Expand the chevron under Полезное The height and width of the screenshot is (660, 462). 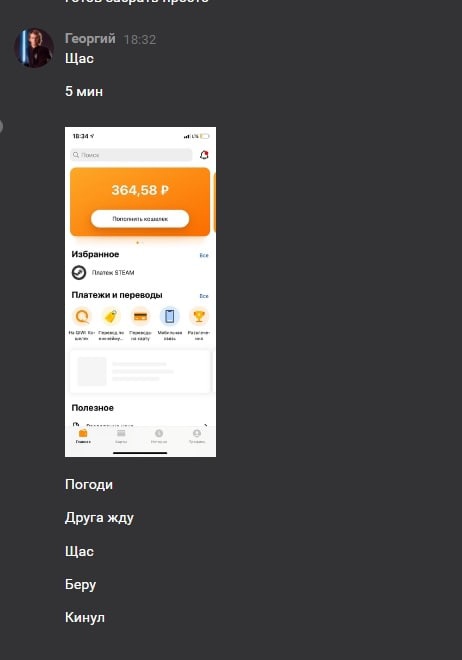(206, 425)
